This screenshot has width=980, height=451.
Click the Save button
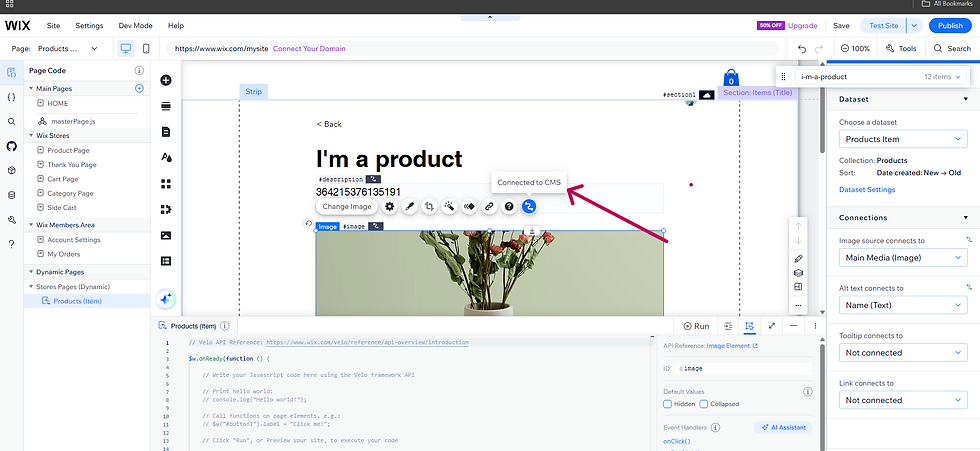(841, 26)
